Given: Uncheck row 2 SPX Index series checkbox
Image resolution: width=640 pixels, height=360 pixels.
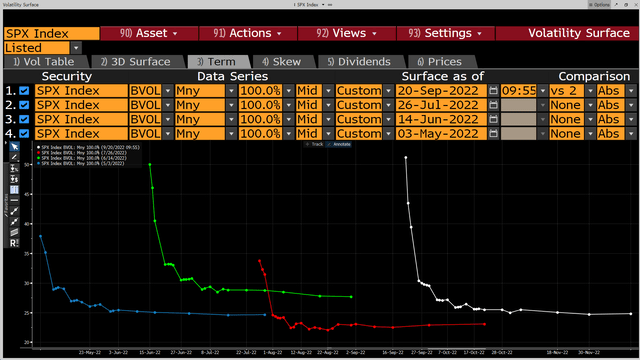Looking at the screenshot, I should [24, 105].
